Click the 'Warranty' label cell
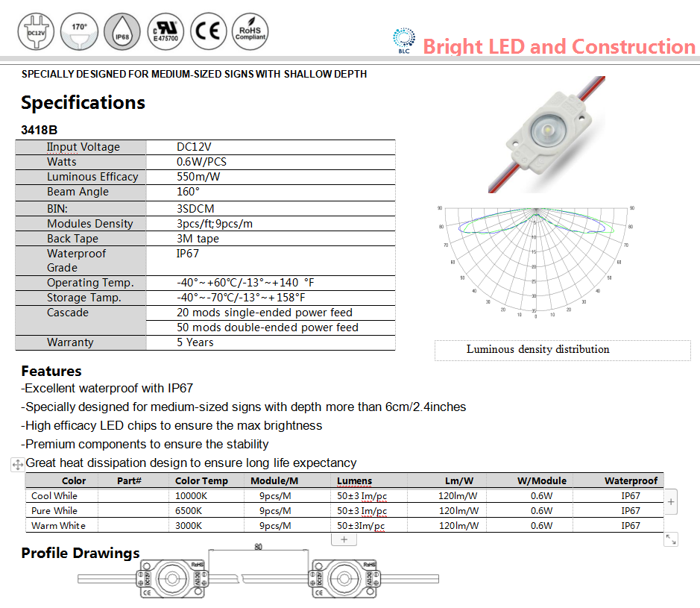 81,342
